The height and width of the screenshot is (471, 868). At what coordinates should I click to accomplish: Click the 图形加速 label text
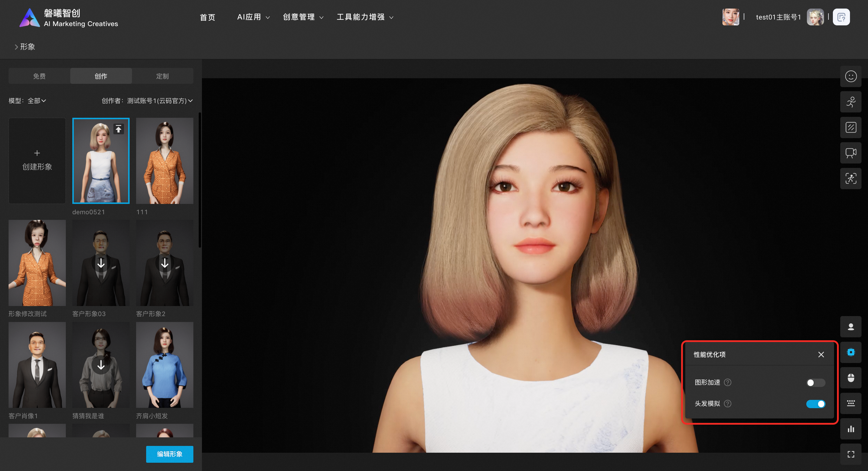tap(707, 383)
